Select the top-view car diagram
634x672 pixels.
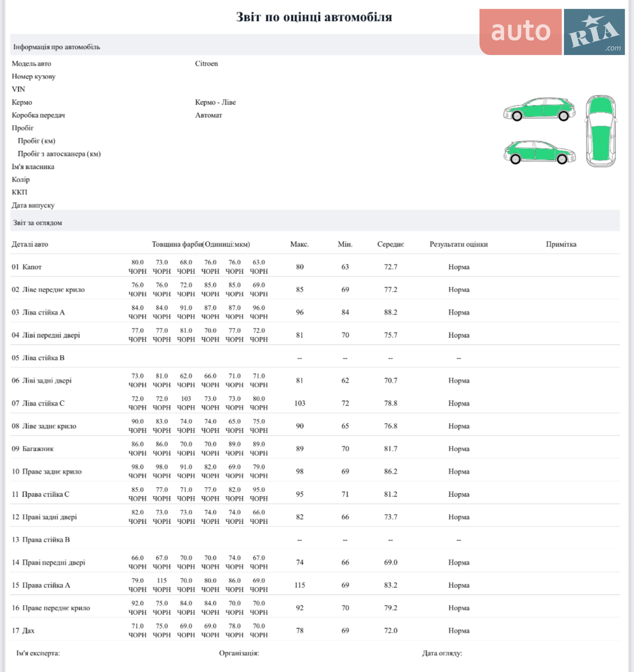[x=601, y=131]
